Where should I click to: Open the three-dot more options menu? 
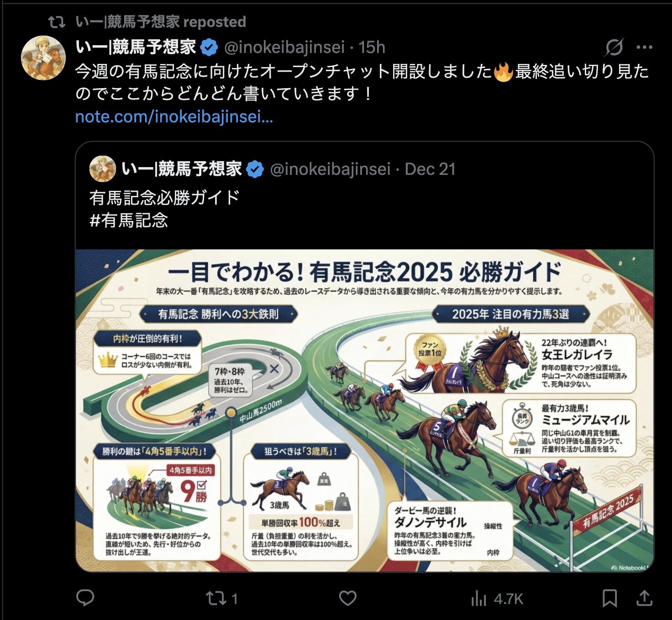644,47
